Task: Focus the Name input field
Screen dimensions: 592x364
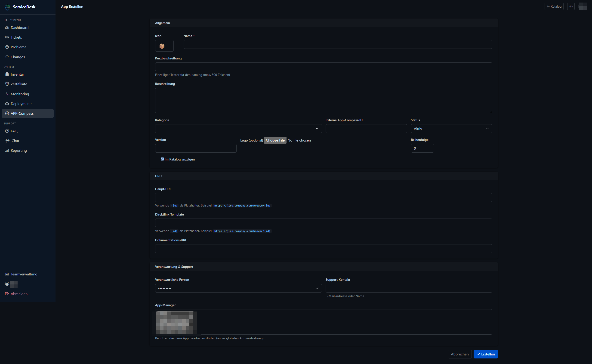Action: (338, 44)
